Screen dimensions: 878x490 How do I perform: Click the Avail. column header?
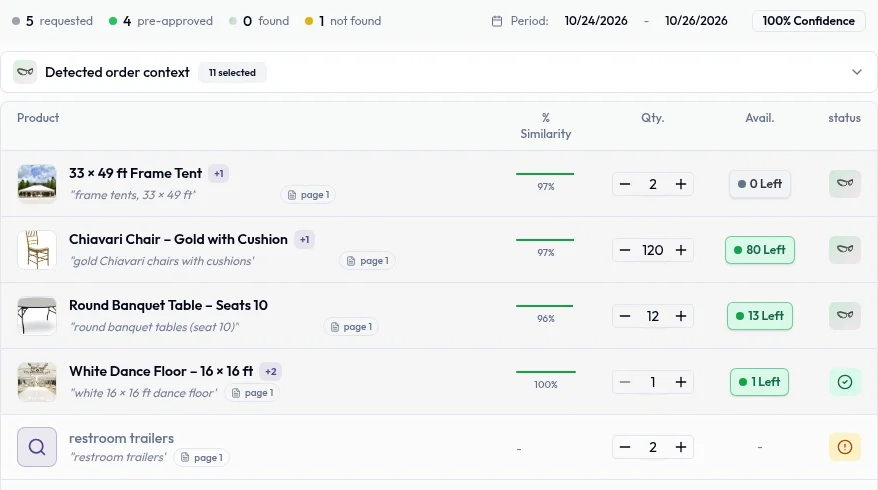(760, 118)
